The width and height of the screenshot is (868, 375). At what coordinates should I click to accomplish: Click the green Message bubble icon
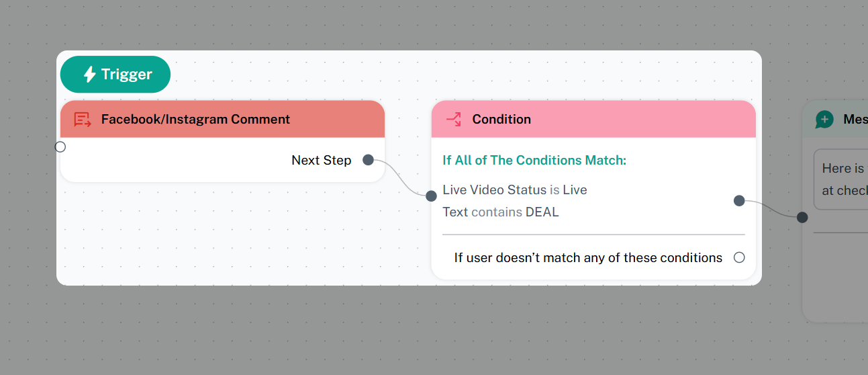coord(824,120)
